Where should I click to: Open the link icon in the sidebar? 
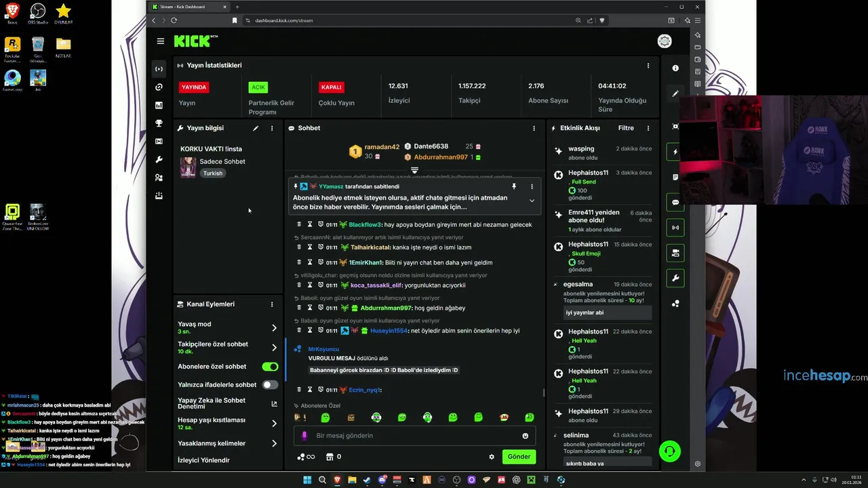pos(159,87)
